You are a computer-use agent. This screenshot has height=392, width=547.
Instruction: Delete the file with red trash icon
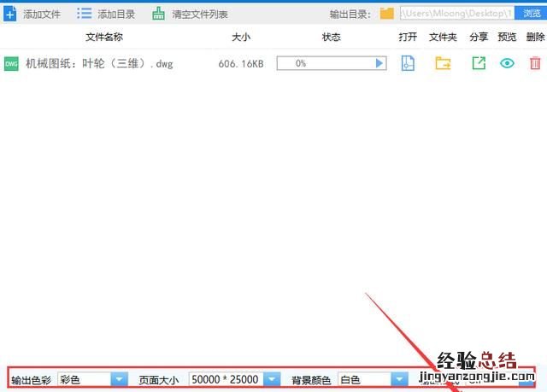(x=535, y=63)
